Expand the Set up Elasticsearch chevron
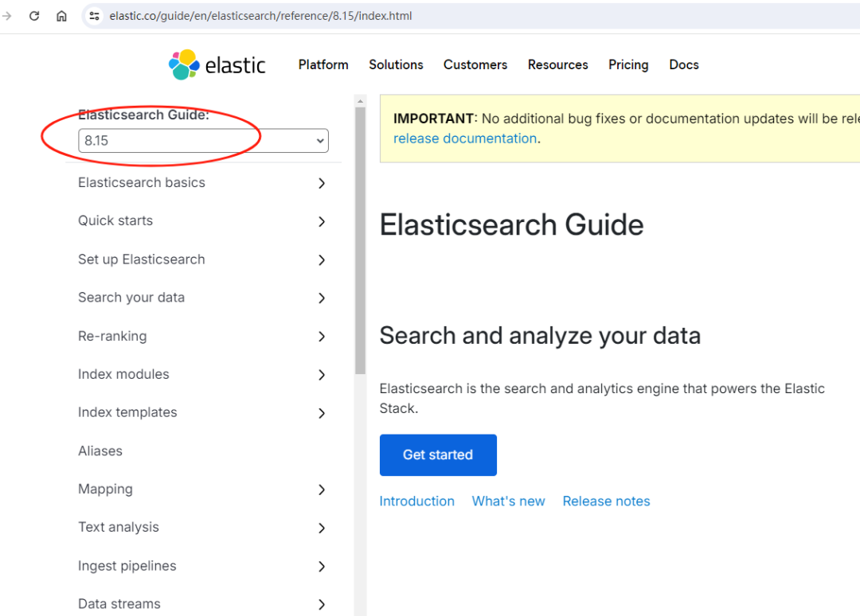This screenshot has width=860, height=616. (x=322, y=259)
